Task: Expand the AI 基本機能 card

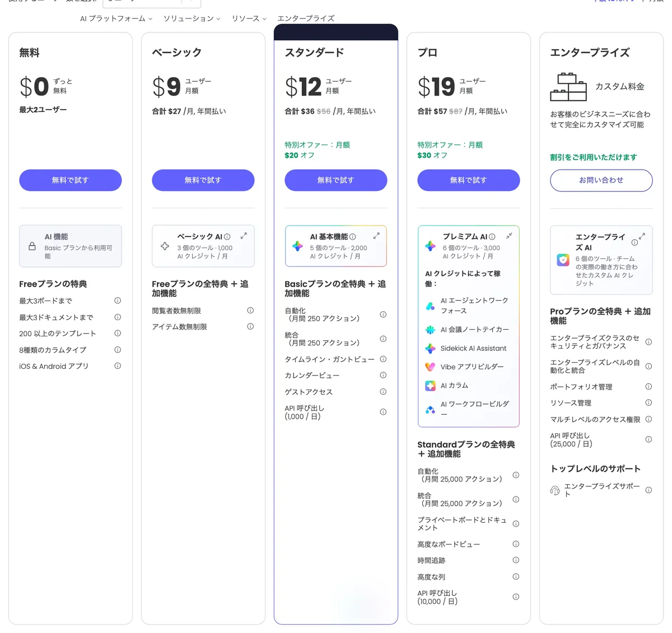Action: 376,236
